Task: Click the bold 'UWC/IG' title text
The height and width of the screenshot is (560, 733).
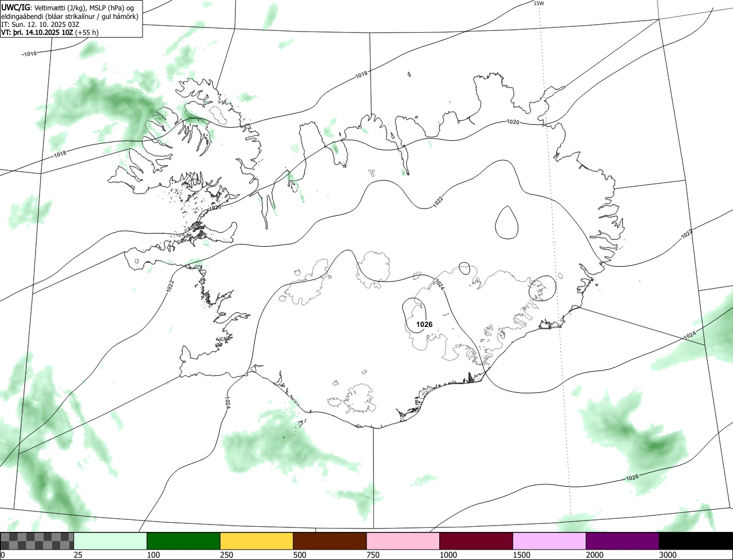Action: (x=16, y=7)
